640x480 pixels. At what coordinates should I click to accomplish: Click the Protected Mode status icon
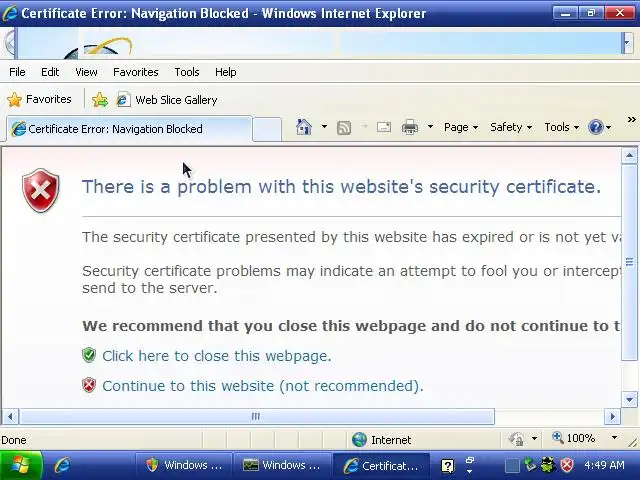tap(516, 439)
